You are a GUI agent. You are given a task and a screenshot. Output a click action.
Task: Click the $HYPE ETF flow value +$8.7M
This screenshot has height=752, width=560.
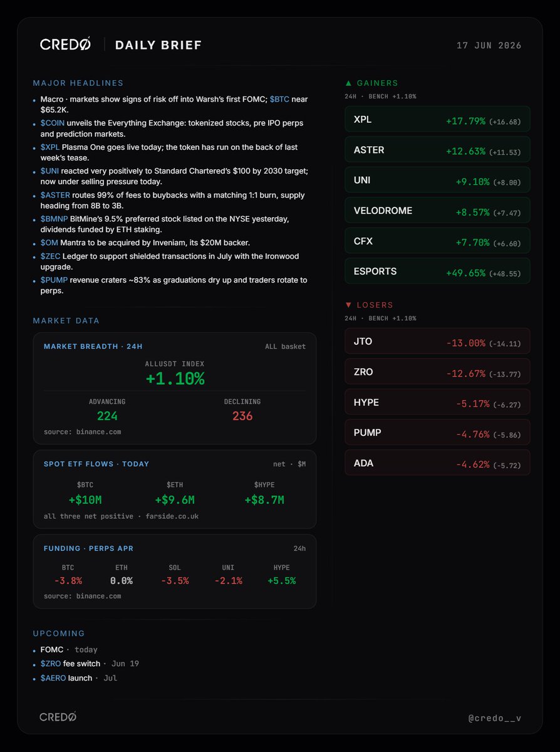(x=264, y=500)
